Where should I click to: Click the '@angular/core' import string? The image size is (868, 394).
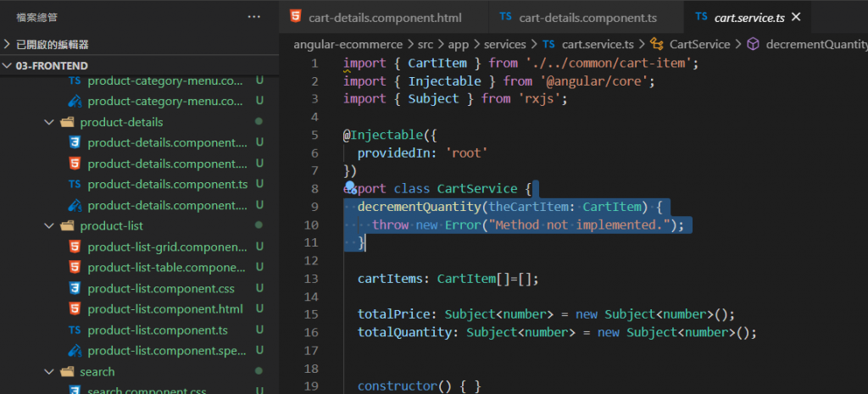click(593, 81)
